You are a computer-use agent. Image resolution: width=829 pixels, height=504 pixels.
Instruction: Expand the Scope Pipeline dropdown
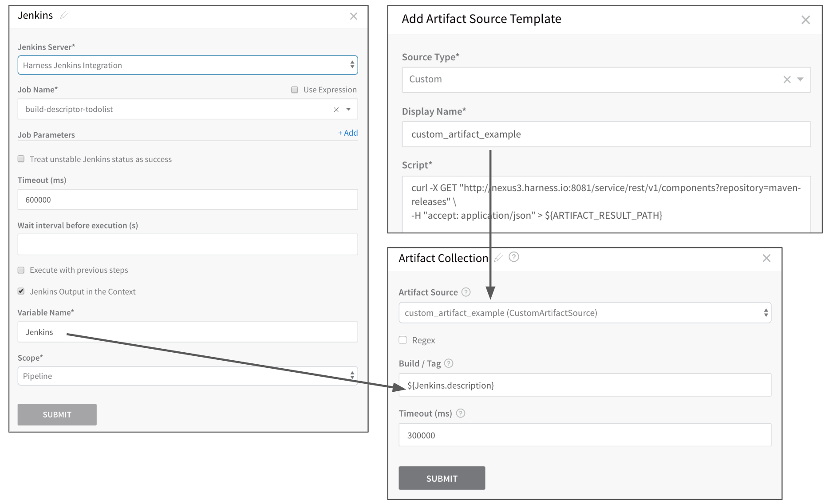pos(188,376)
